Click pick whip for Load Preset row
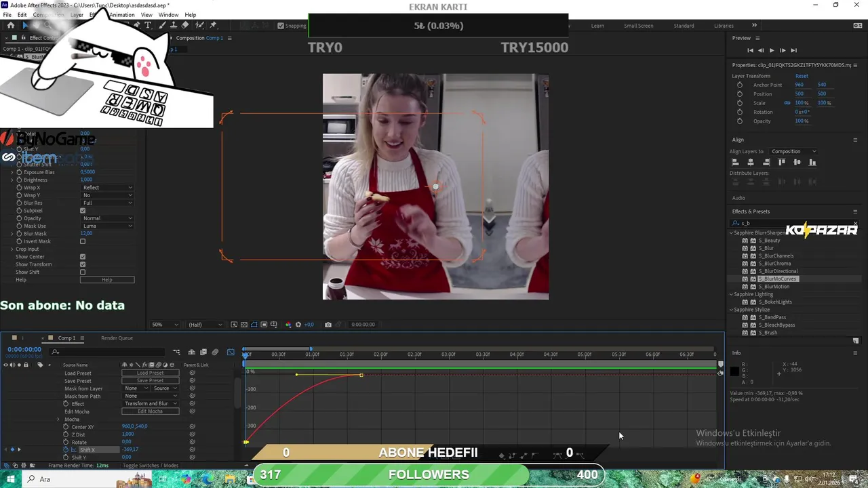 (193, 373)
